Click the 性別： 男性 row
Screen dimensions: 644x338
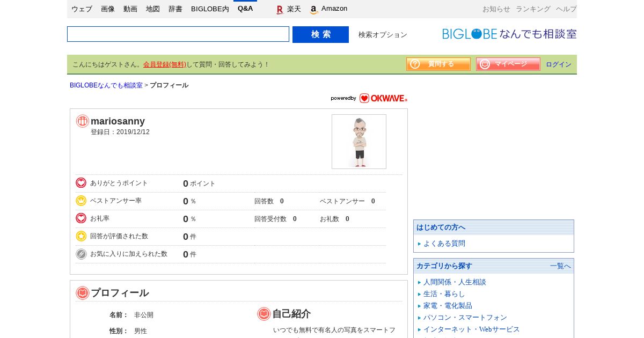pos(128,331)
